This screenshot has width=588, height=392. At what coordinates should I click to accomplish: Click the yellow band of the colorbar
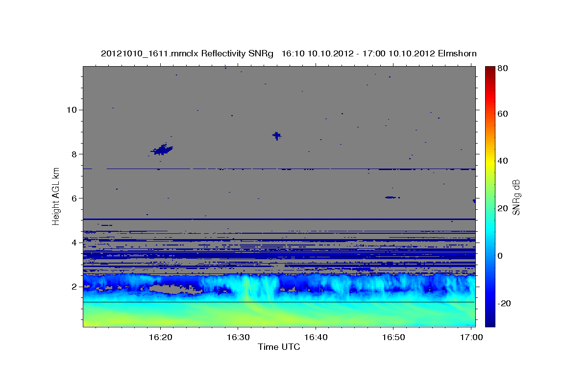(x=490, y=162)
